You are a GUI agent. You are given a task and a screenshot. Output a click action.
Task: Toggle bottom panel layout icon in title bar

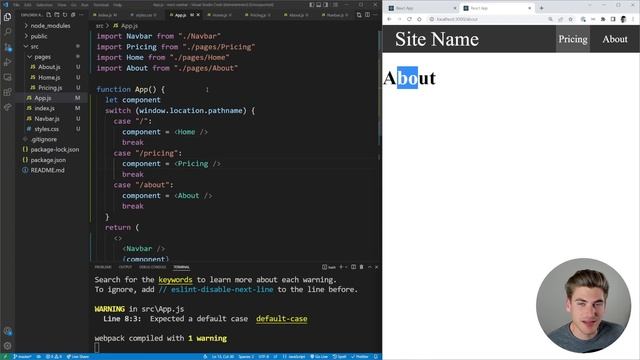[319, 5]
